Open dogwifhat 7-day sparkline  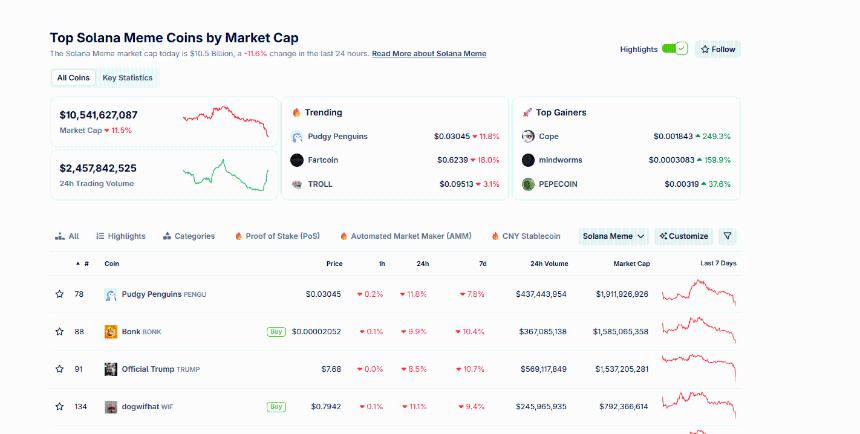pos(699,405)
